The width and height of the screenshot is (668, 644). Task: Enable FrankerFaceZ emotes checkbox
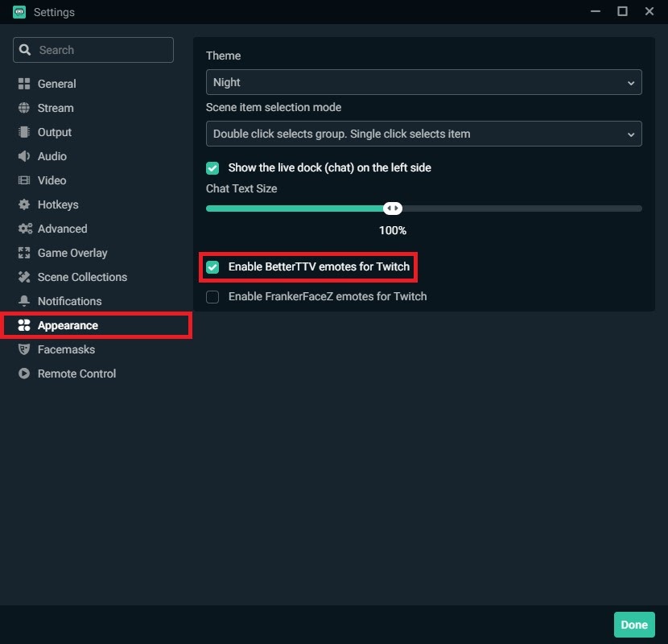(x=212, y=296)
